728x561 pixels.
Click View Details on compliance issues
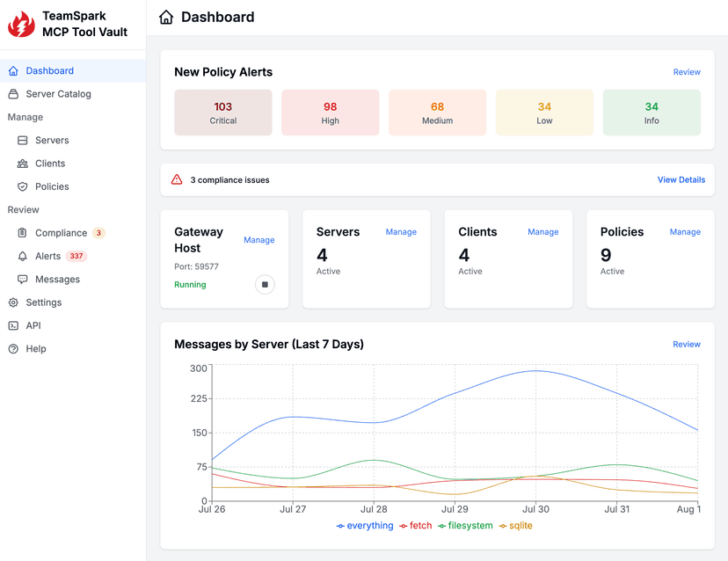[681, 179]
